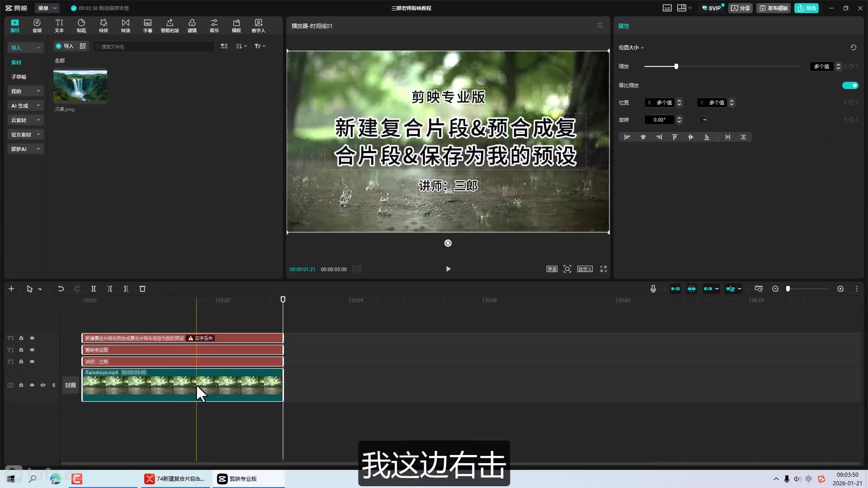Click the 缩放 scale slider handle

click(676, 66)
